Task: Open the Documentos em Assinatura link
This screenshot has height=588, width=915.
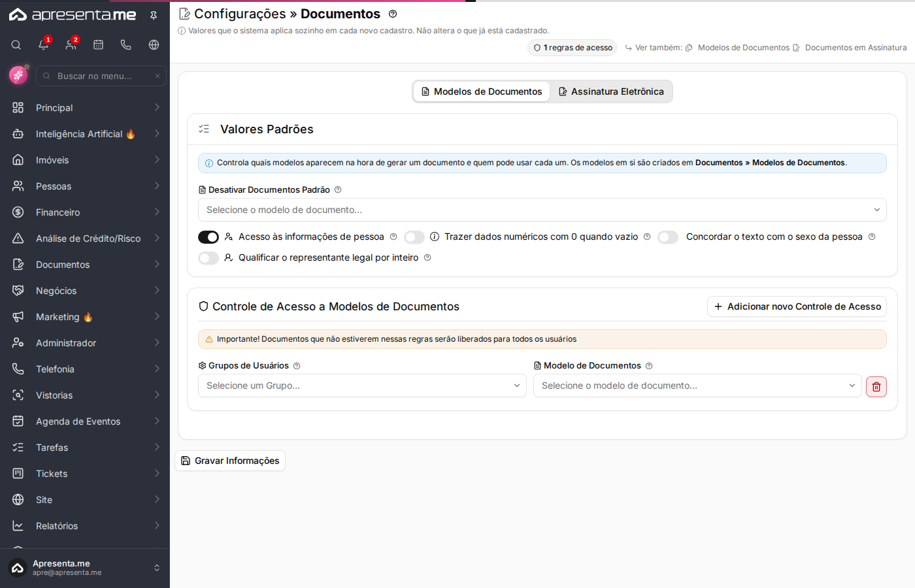Action: point(850,48)
